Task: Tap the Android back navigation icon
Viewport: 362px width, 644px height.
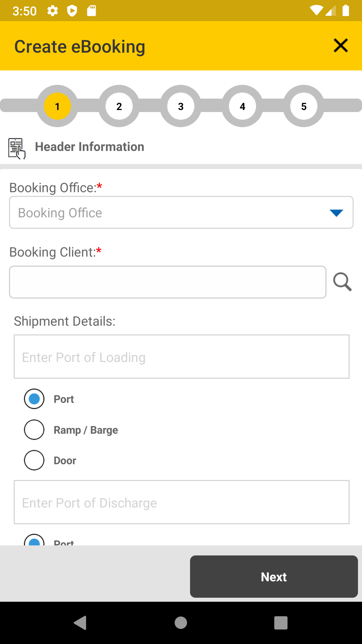Action: pos(80,623)
